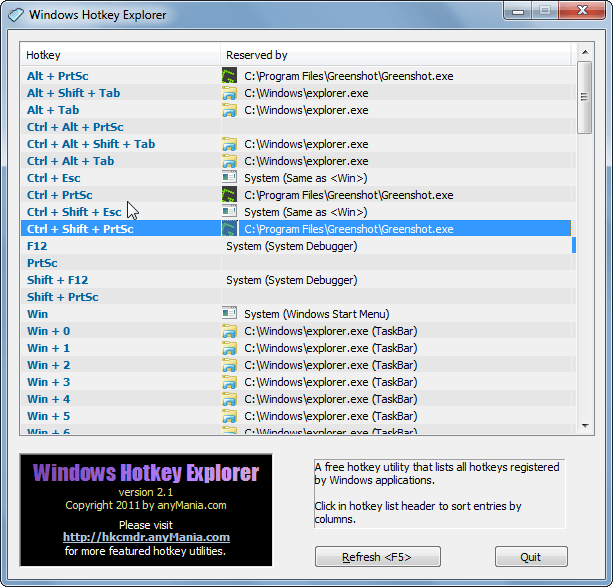This screenshot has height=587, width=613.
Task: Click explorer icon in Ctrl + Alt + Shift + Tab row
Action: click(x=229, y=144)
